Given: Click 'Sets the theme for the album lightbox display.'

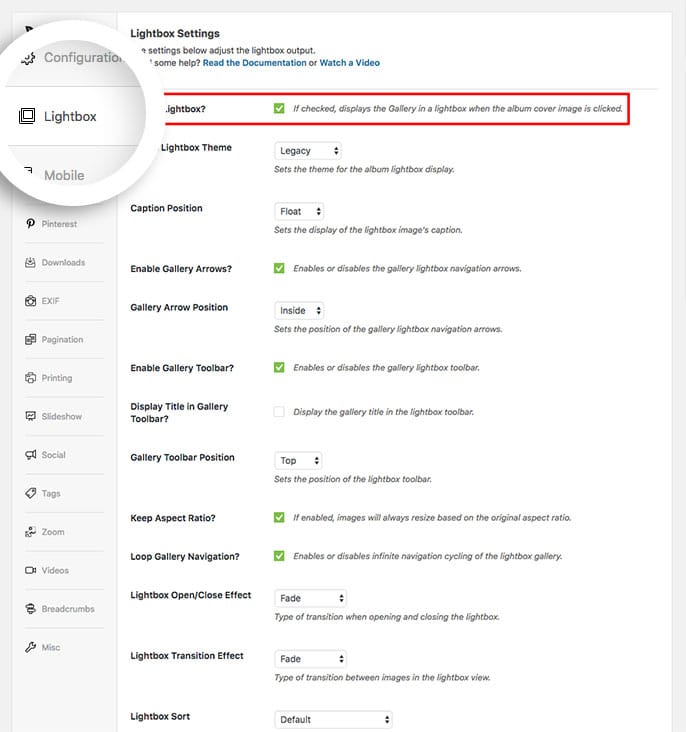Looking at the screenshot, I should (364, 169).
